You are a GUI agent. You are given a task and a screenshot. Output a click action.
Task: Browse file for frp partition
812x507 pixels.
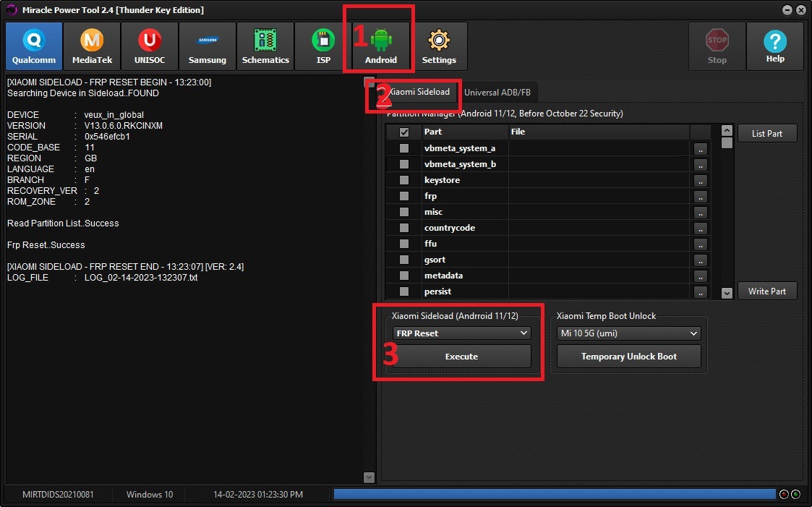tap(700, 197)
